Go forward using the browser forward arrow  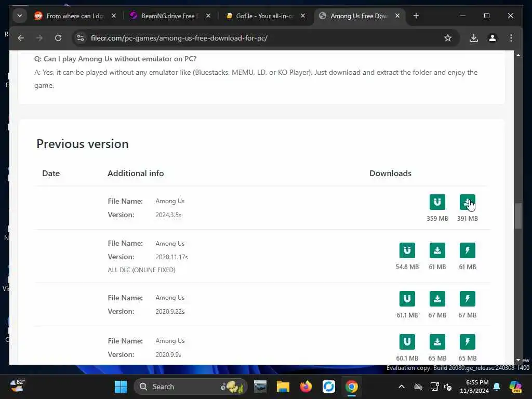click(39, 38)
